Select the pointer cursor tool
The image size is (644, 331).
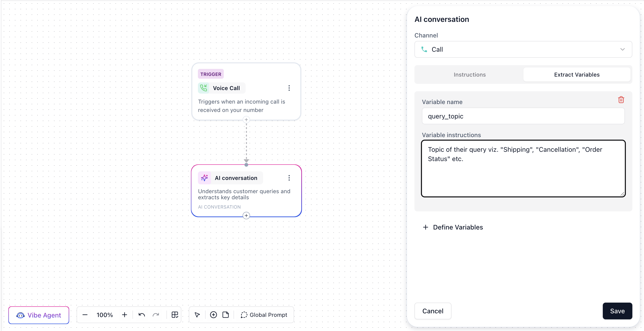point(197,315)
